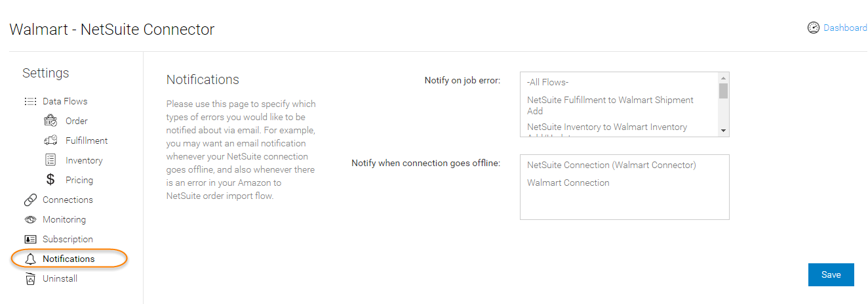This screenshot has width=868, height=304.
Task: Click the Connections link icon
Action: [30, 200]
